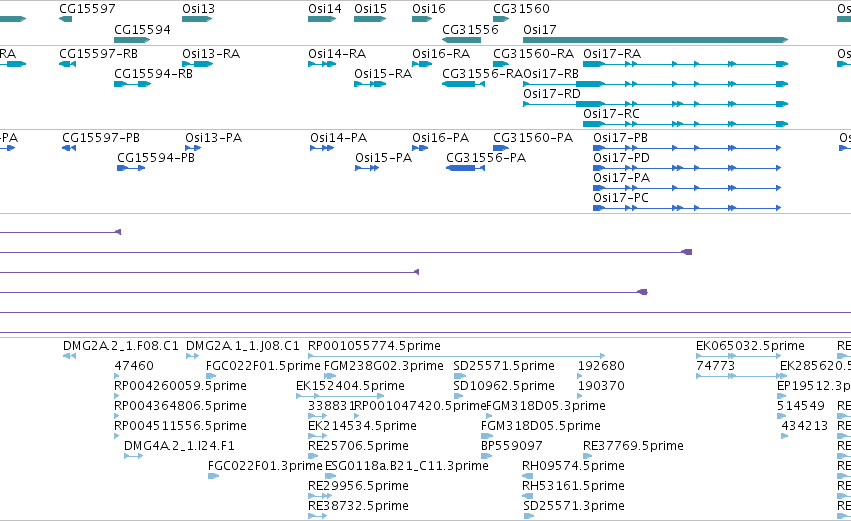The width and height of the screenshot is (851, 521).
Task: Click the 192680 feature label
Action: 601,366
